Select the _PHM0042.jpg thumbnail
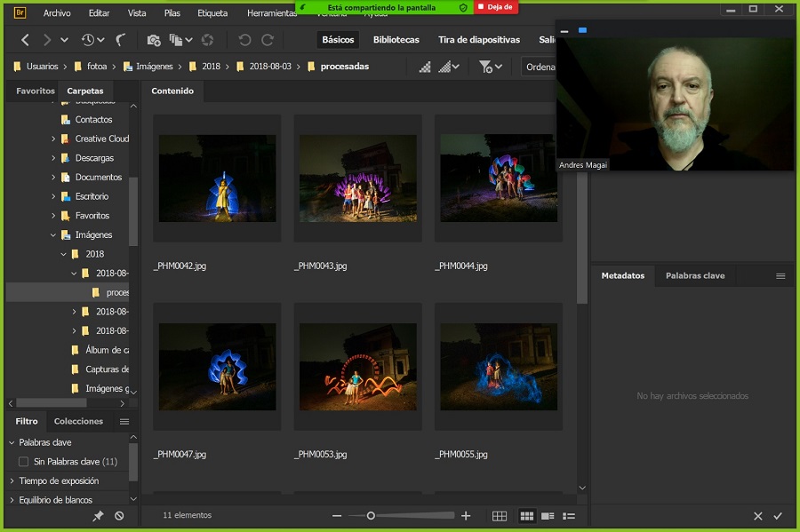The width and height of the screenshot is (800, 532). 217,179
